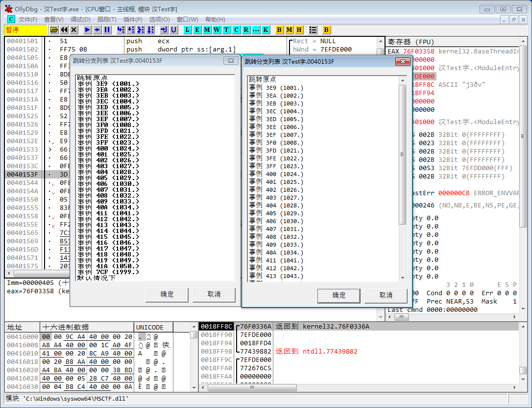Click 确定 in the left jump table dialog
Image resolution: width=532 pixels, height=408 pixels.
tap(167, 295)
